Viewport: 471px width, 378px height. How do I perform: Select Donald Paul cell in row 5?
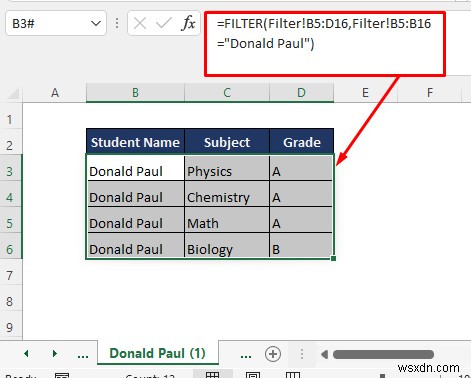pyautogui.click(x=136, y=220)
